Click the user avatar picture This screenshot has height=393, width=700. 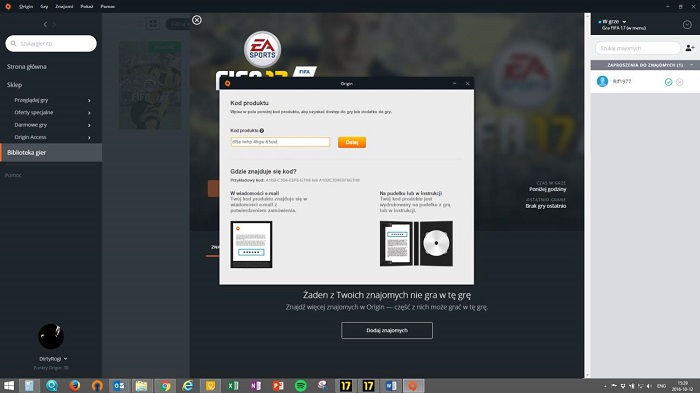point(51,336)
